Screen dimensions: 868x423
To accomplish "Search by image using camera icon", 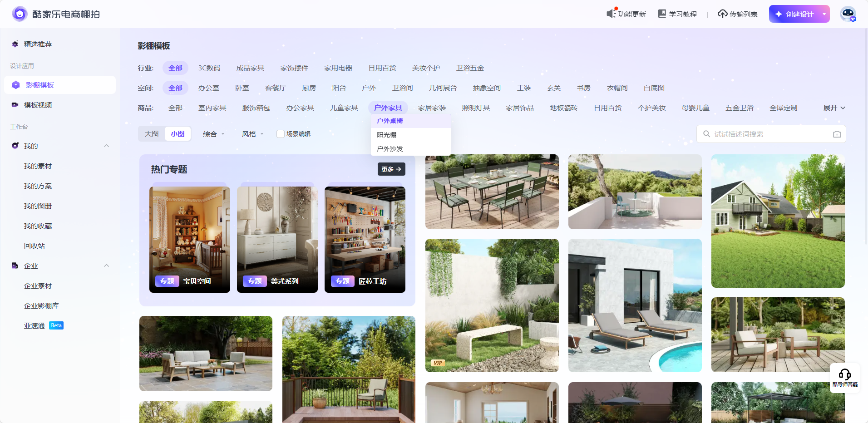I will tap(837, 134).
